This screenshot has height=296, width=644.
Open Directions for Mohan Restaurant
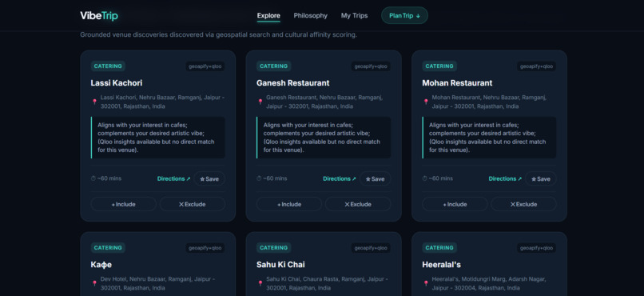505,179
